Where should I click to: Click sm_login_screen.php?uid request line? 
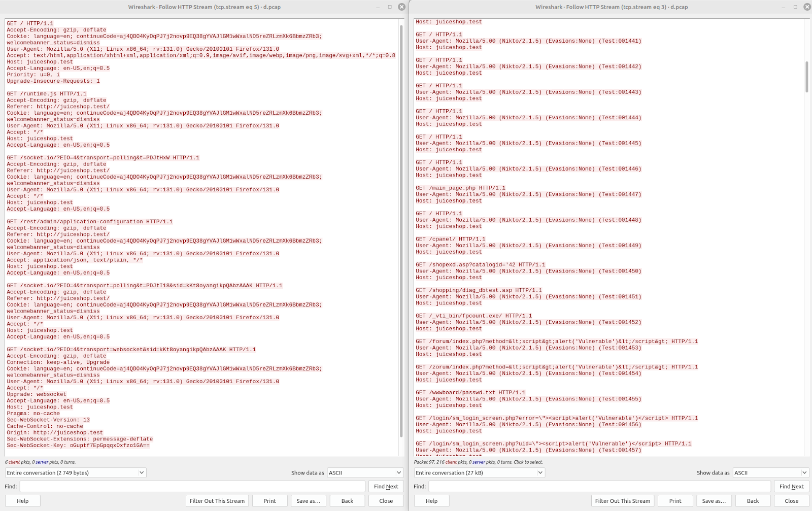(x=554, y=444)
